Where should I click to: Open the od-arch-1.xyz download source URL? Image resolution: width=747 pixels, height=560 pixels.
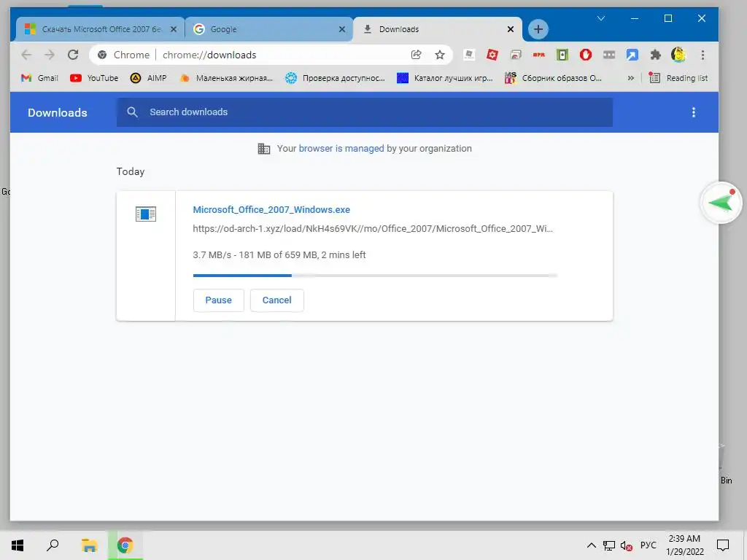pos(373,228)
